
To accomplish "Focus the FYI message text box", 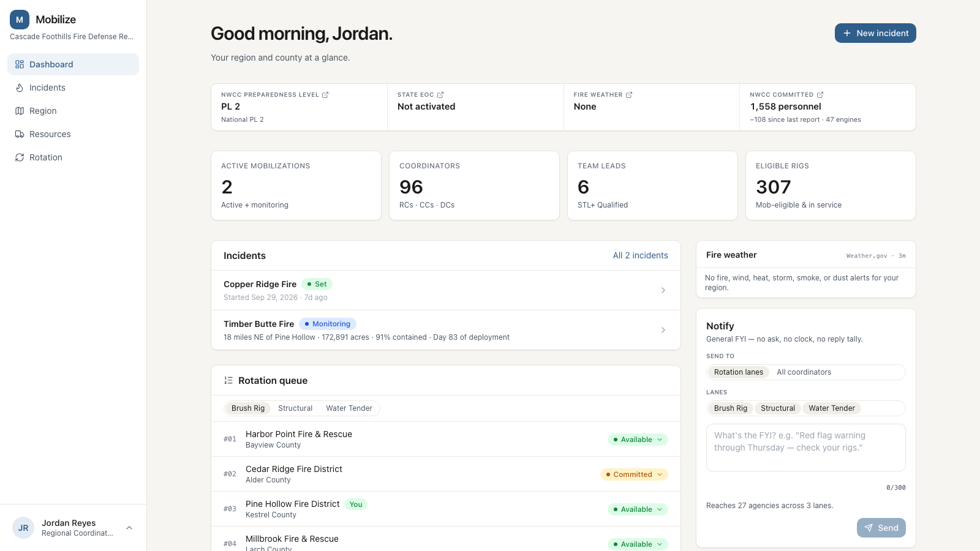I will [x=806, y=448].
